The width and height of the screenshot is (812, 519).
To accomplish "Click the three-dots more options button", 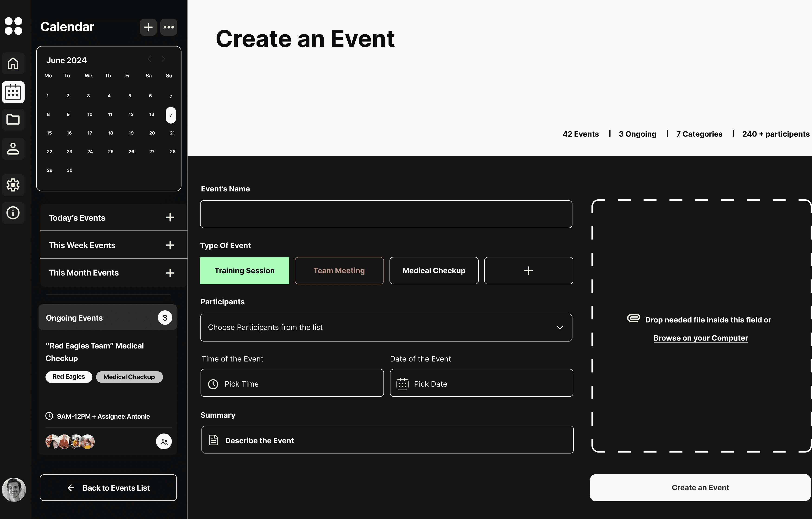I will tap(169, 27).
